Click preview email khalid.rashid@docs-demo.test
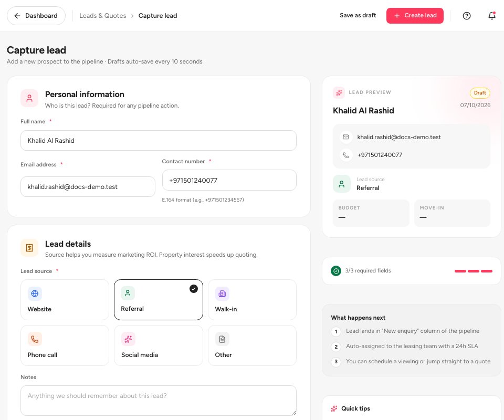504x420 pixels. coord(399,137)
